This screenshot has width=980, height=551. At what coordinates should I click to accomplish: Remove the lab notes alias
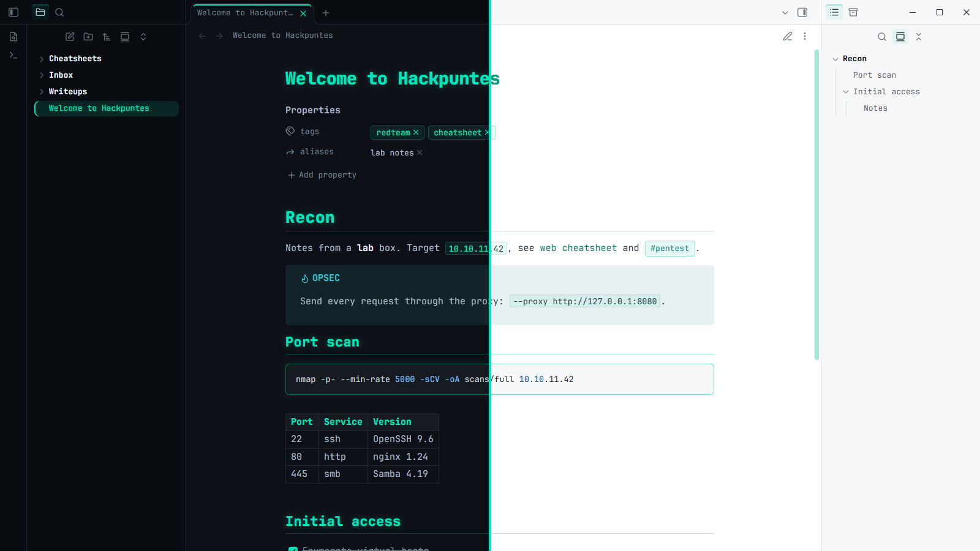(x=420, y=152)
